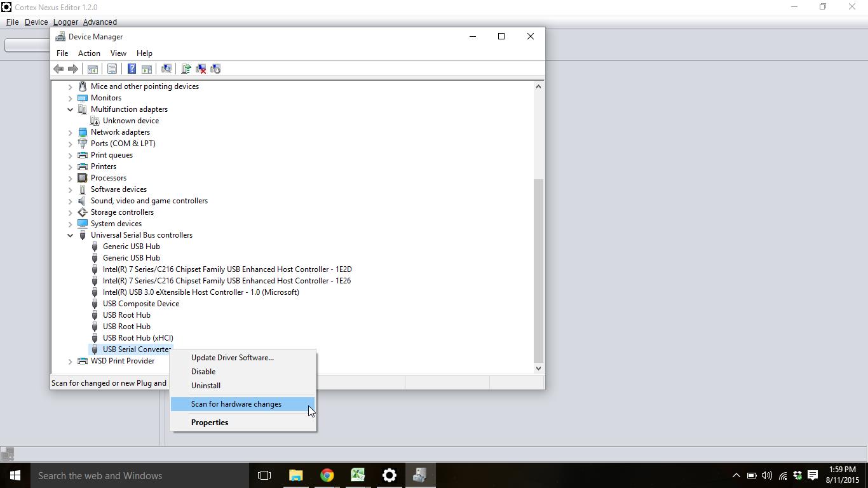
Task: Open Help using the blue question mark icon
Action: (132, 69)
